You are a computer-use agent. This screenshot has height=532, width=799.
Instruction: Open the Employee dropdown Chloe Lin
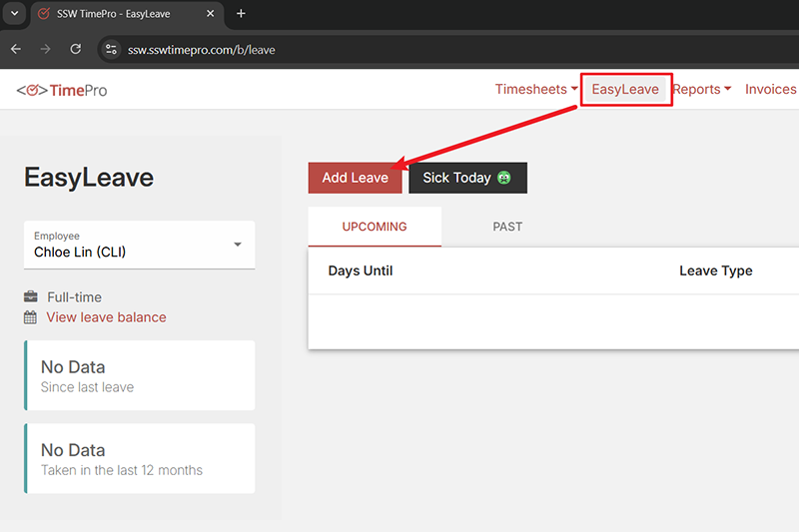[x=139, y=245]
